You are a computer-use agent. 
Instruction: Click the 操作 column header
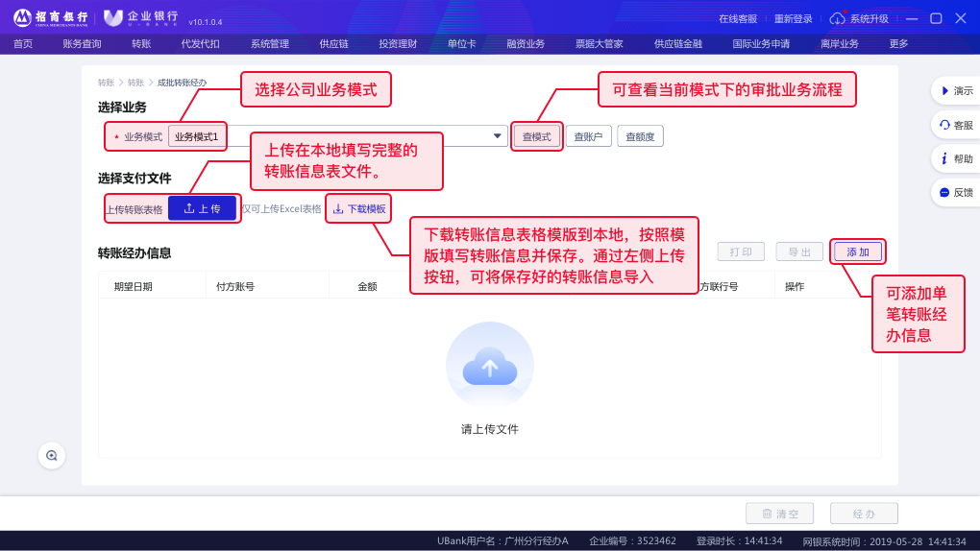click(795, 286)
